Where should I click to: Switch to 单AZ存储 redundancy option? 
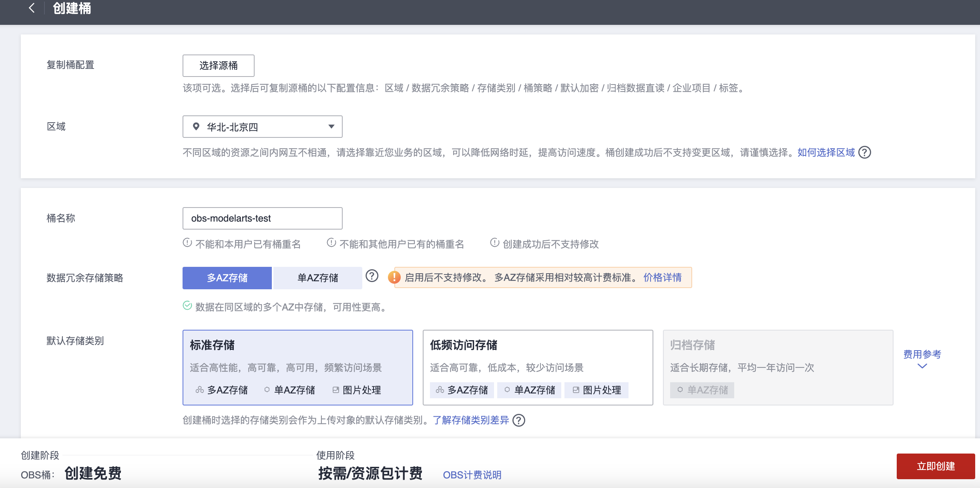click(x=317, y=278)
